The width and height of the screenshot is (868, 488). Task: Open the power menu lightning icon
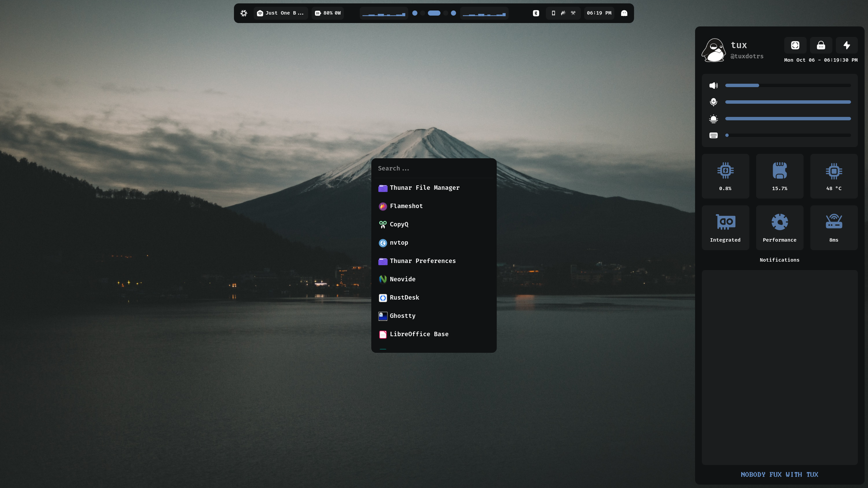point(847,45)
